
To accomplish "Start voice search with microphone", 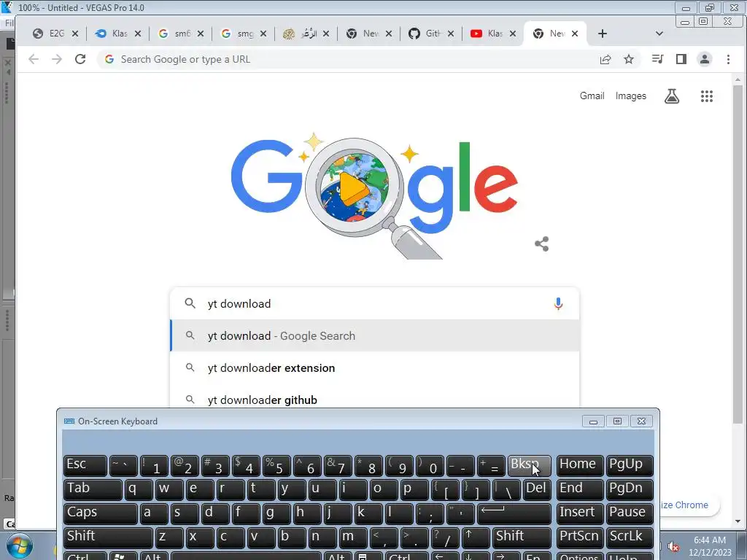I will pyautogui.click(x=558, y=303).
